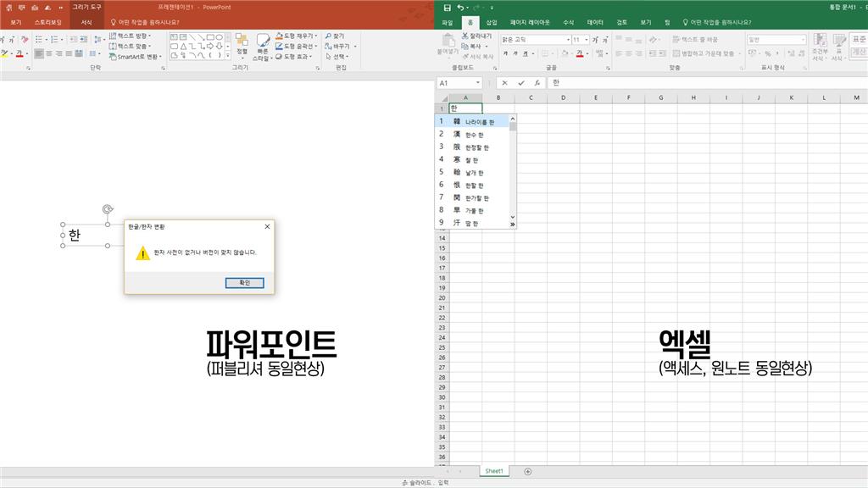868x488 pixels.
Task: Toggle PowerPoint align-left paragraph button
Action: (39, 53)
